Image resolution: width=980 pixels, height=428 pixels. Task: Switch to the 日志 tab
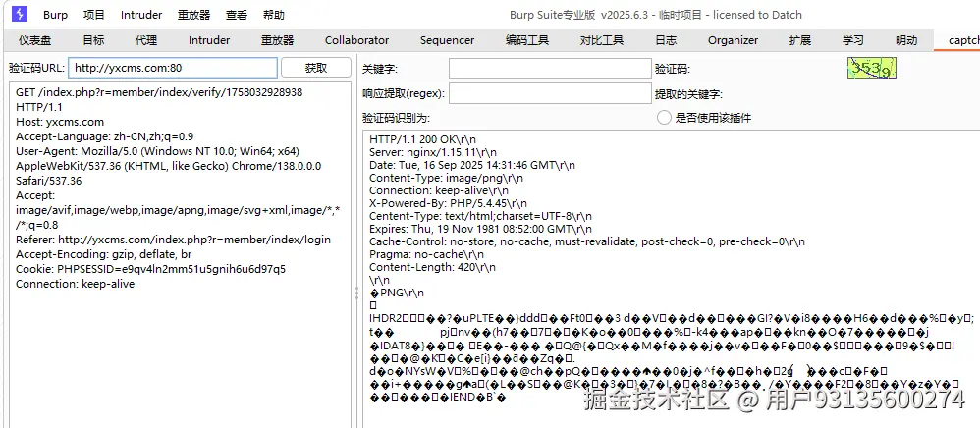666,40
